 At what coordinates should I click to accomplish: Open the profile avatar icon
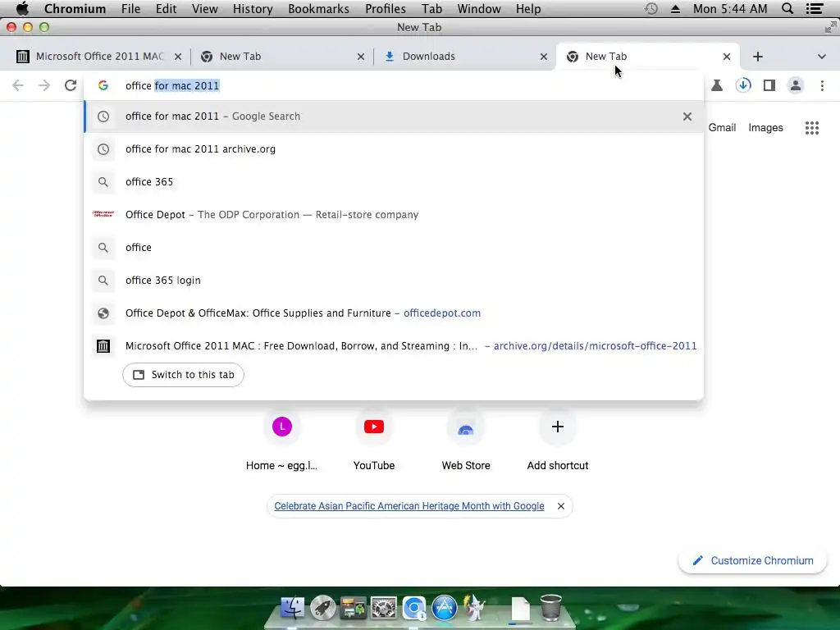(x=796, y=85)
